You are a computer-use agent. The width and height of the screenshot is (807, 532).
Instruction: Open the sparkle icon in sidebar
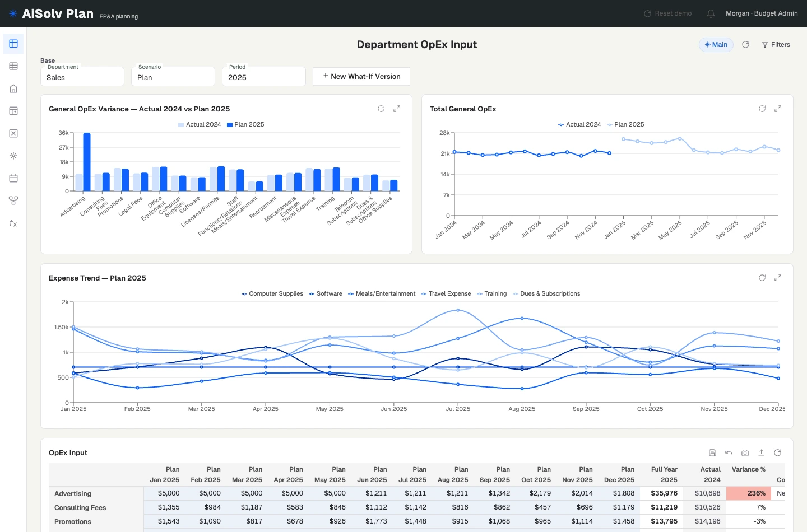(13, 156)
